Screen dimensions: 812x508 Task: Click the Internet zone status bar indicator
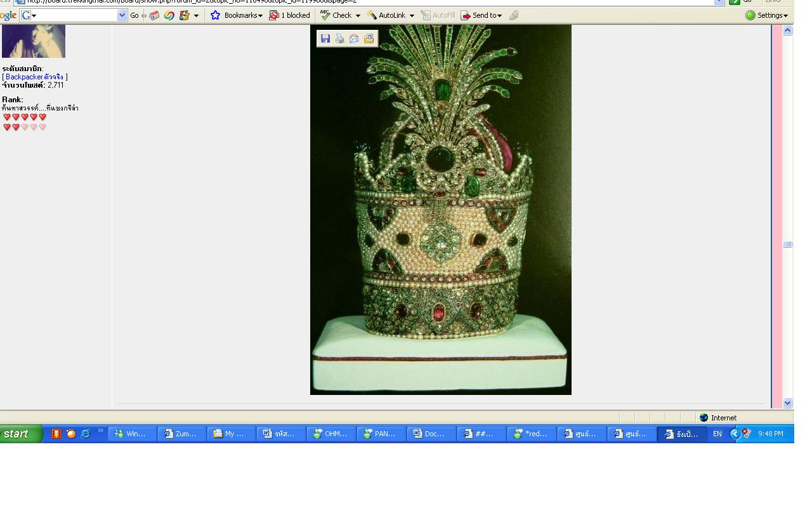point(719,418)
